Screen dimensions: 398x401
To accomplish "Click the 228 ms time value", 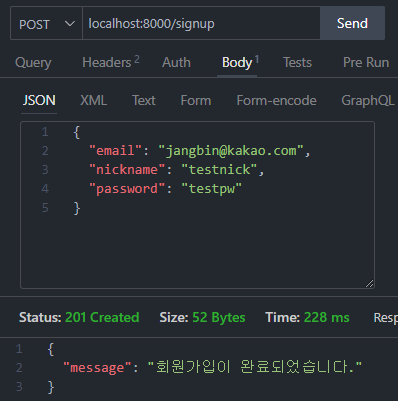I will (326, 317).
